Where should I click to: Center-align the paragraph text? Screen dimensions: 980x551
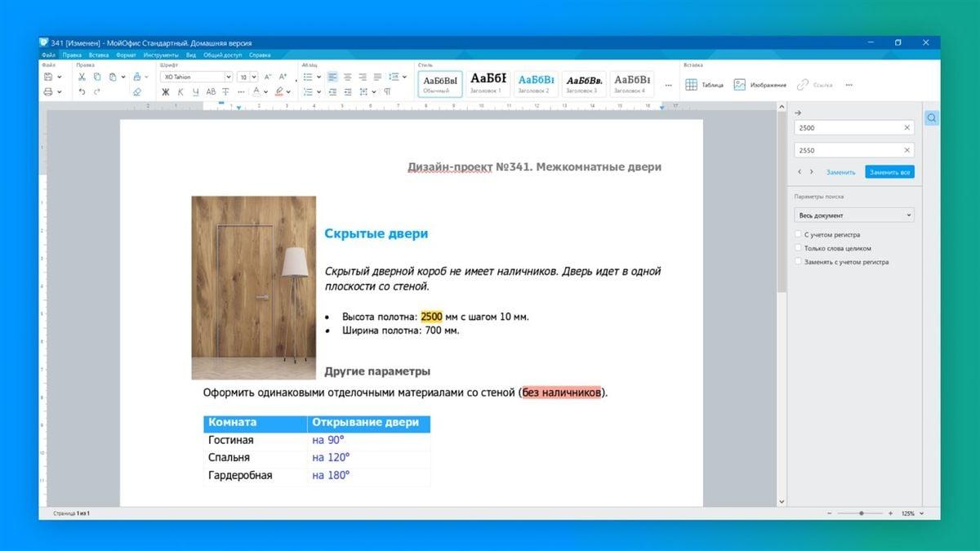348,77
